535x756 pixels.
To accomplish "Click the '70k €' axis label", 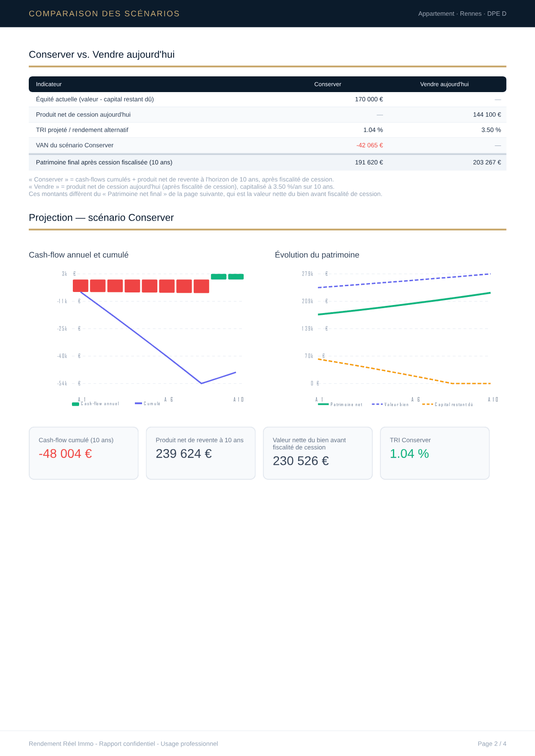I will coord(315,356).
